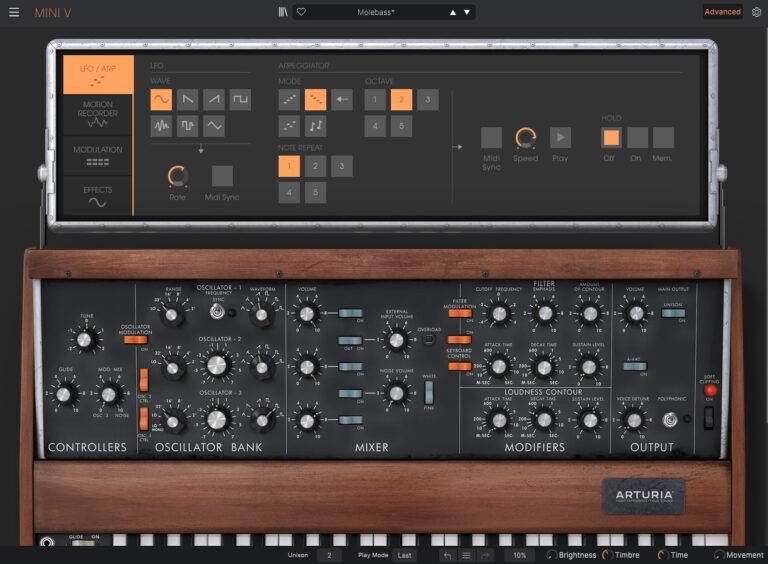The image size is (768, 564).
Task: Switch to the Modulation tab
Action: point(98,155)
